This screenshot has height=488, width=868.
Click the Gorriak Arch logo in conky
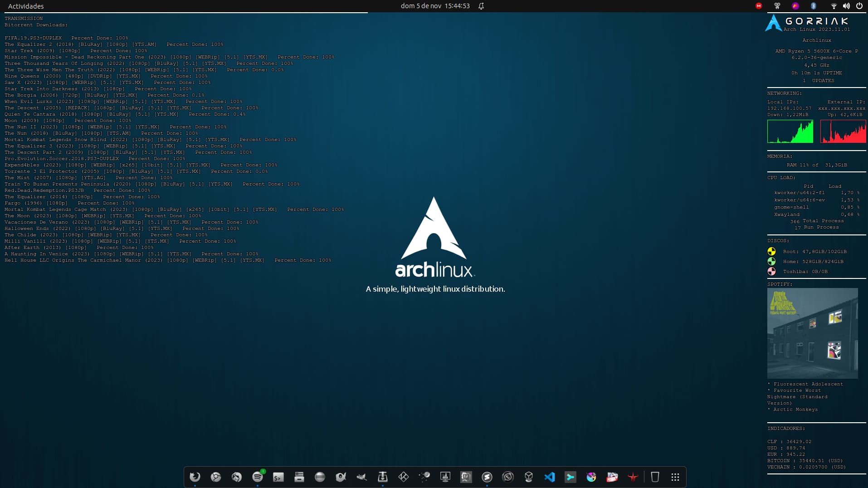click(x=774, y=23)
